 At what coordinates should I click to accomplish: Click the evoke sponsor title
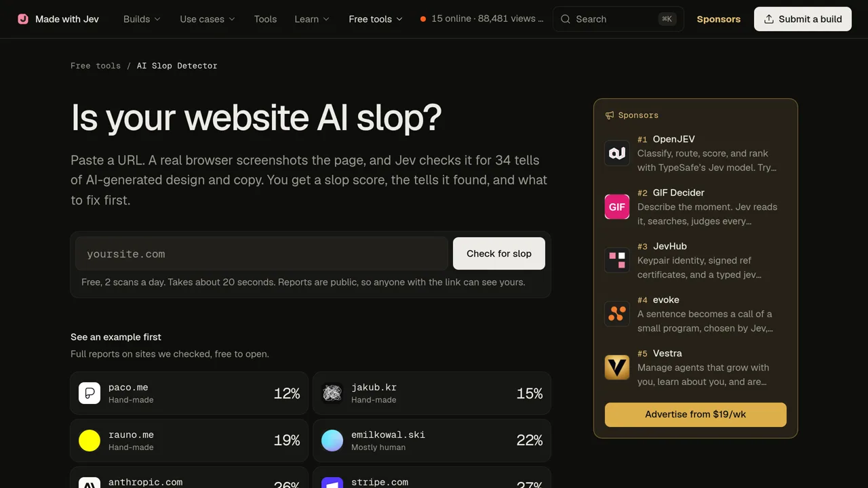coord(666,300)
